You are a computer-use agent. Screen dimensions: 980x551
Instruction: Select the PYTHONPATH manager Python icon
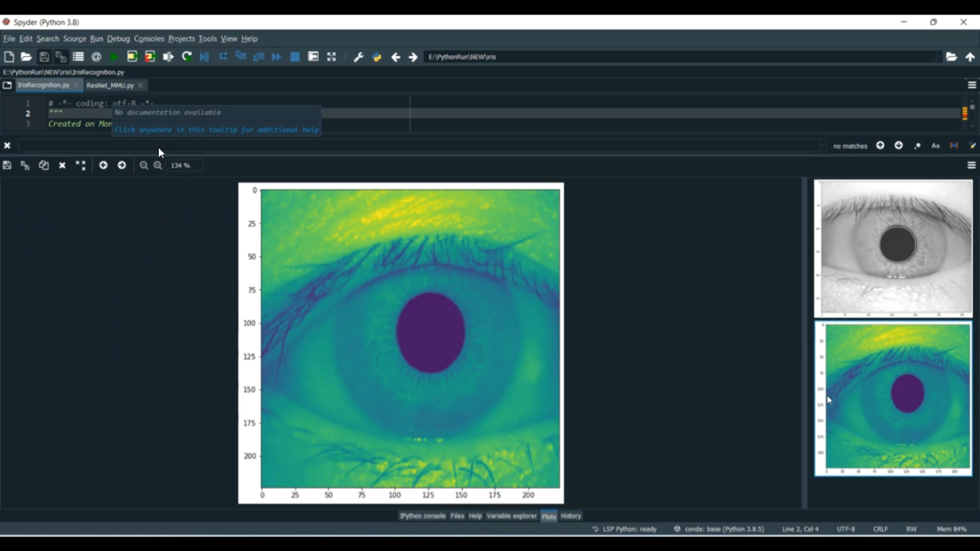pos(376,57)
